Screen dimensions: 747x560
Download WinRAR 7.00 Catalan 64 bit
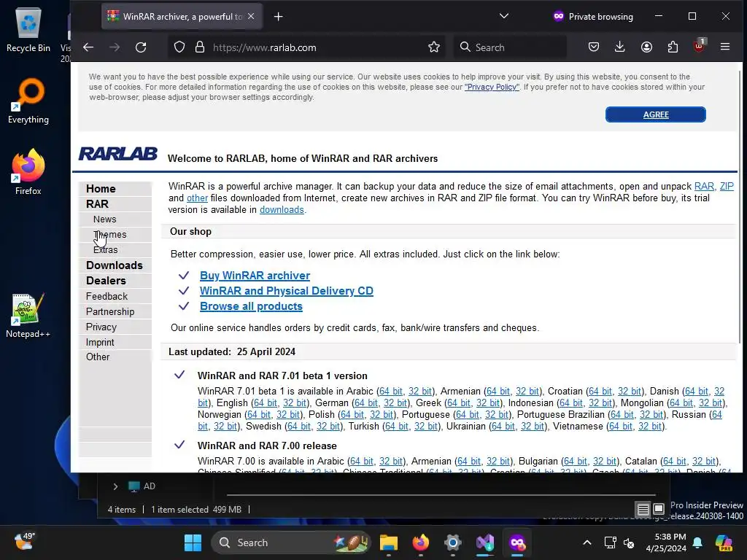coord(675,461)
